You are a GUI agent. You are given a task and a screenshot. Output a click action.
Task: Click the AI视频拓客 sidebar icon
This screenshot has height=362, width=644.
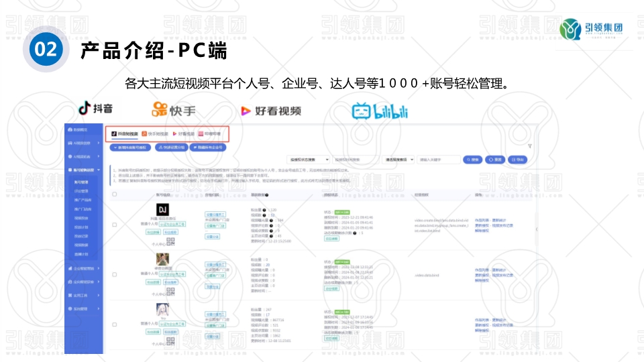[70, 157]
